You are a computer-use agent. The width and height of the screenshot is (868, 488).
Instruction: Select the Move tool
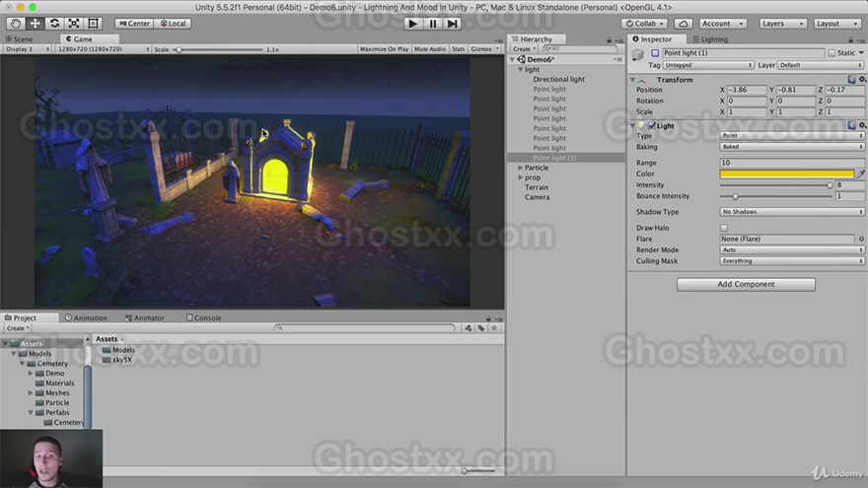click(35, 24)
